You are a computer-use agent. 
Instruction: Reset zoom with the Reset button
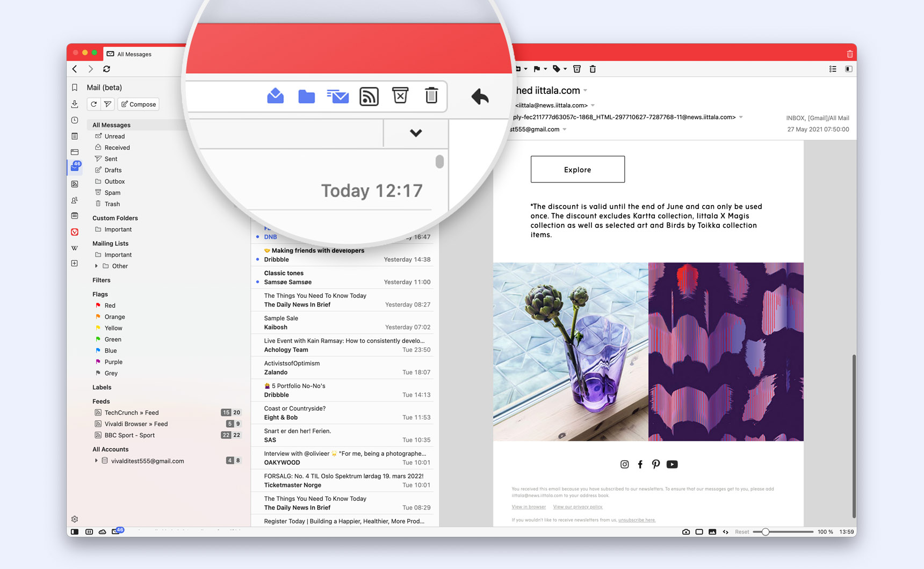point(742,532)
